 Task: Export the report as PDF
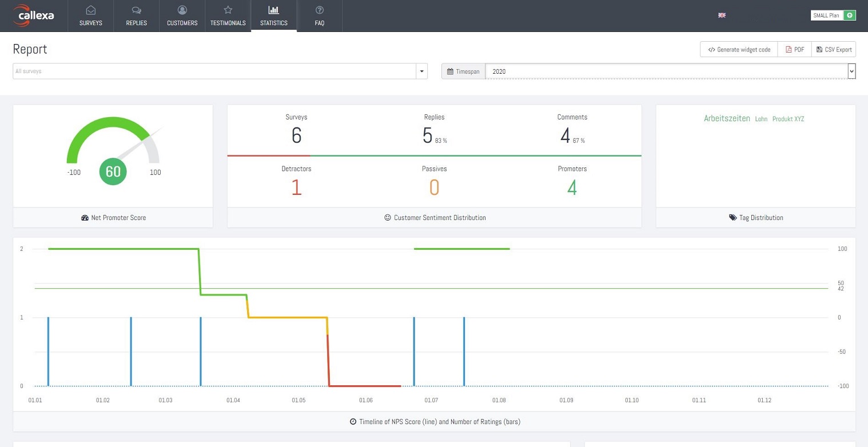click(795, 49)
